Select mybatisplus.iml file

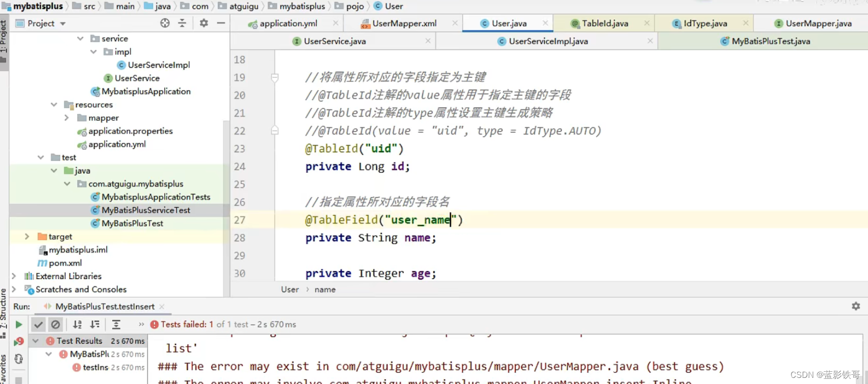coord(73,250)
